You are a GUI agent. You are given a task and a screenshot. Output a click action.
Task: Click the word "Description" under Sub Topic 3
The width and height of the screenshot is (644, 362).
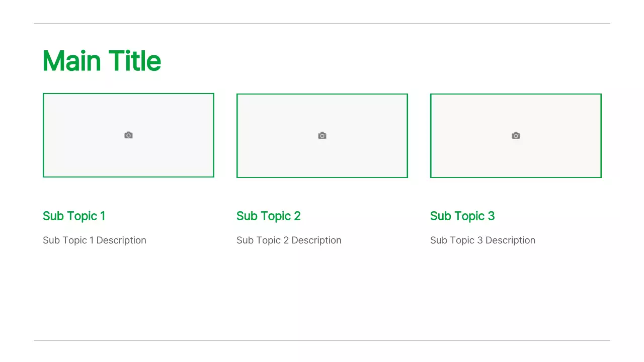pos(510,240)
